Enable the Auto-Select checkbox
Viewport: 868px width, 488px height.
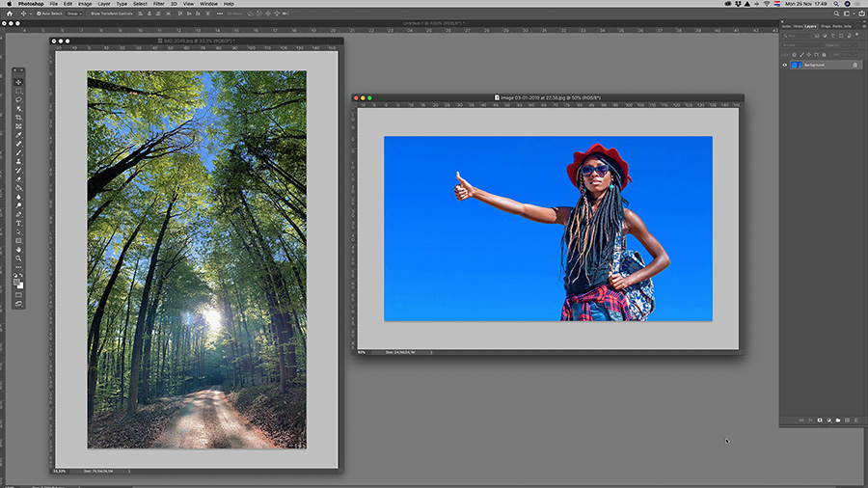click(x=39, y=14)
